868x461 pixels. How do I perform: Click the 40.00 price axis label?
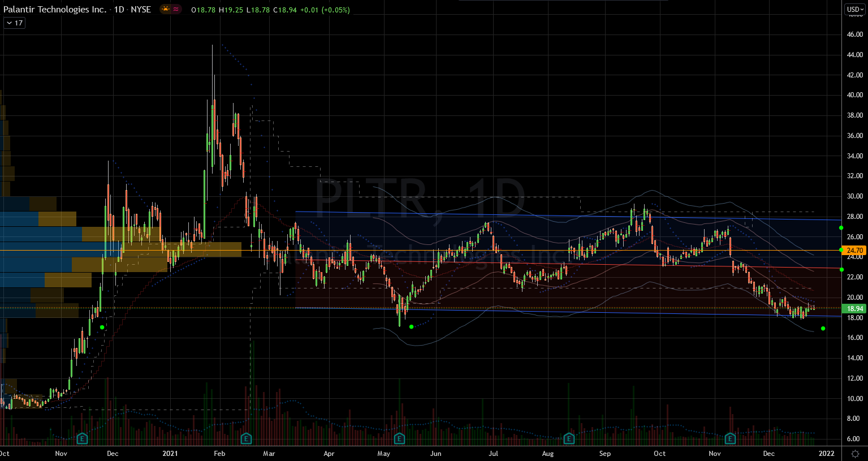tap(855, 95)
